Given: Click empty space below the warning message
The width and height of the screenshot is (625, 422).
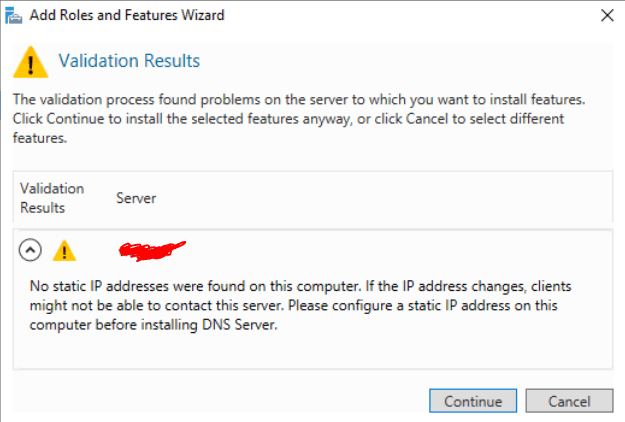Looking at the screenshot, I should (x=313, y=351).
